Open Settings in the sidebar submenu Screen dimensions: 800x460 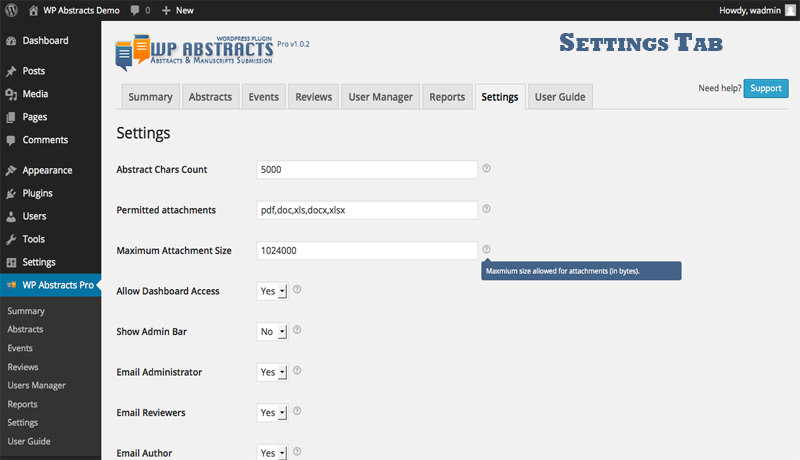pyautogui.click(x=22, y=423)
